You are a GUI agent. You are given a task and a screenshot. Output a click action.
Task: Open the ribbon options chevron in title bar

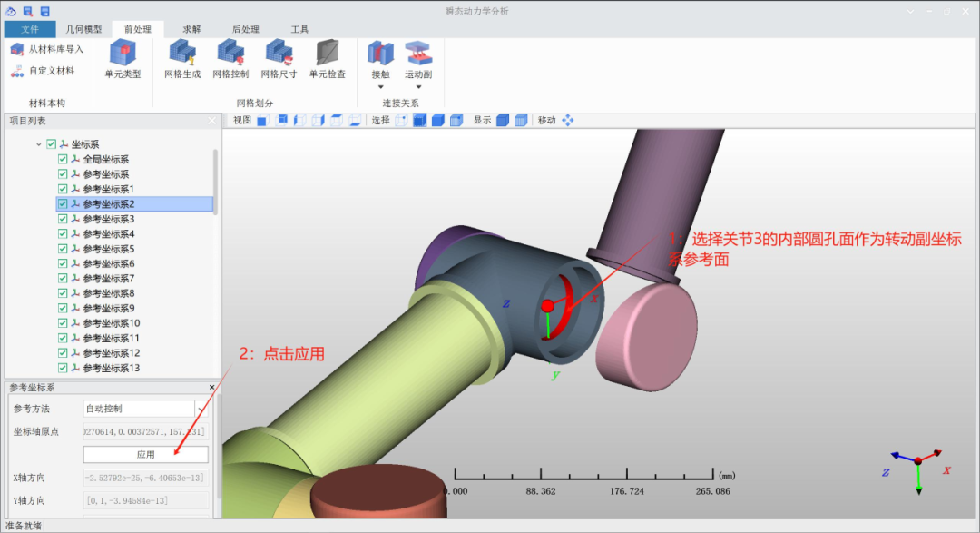910,11
